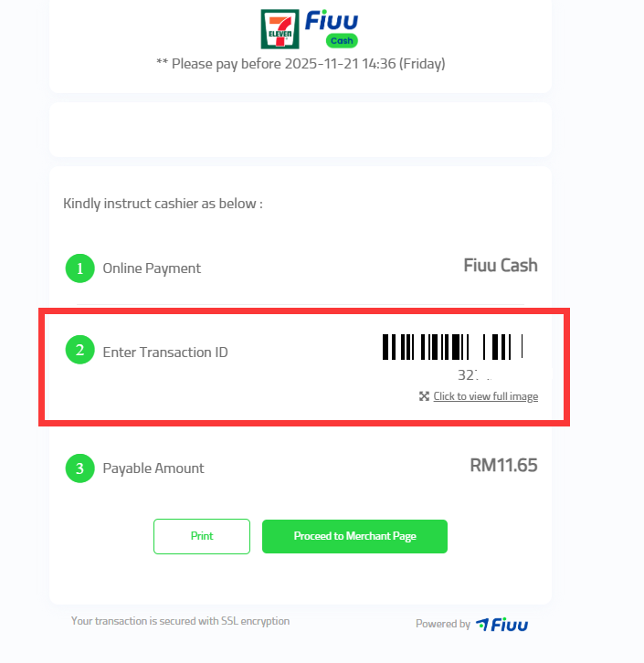Click the Fiuu logo in footer
The height and width of the screenshot is (663, 644).
click(x=502, y=625)
